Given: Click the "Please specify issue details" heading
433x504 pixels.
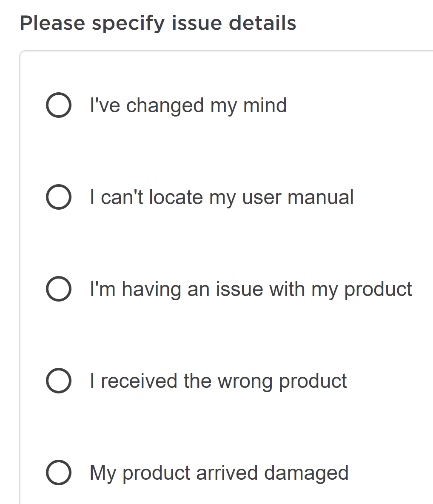Looking at the screenshot, I should [158, 23].
